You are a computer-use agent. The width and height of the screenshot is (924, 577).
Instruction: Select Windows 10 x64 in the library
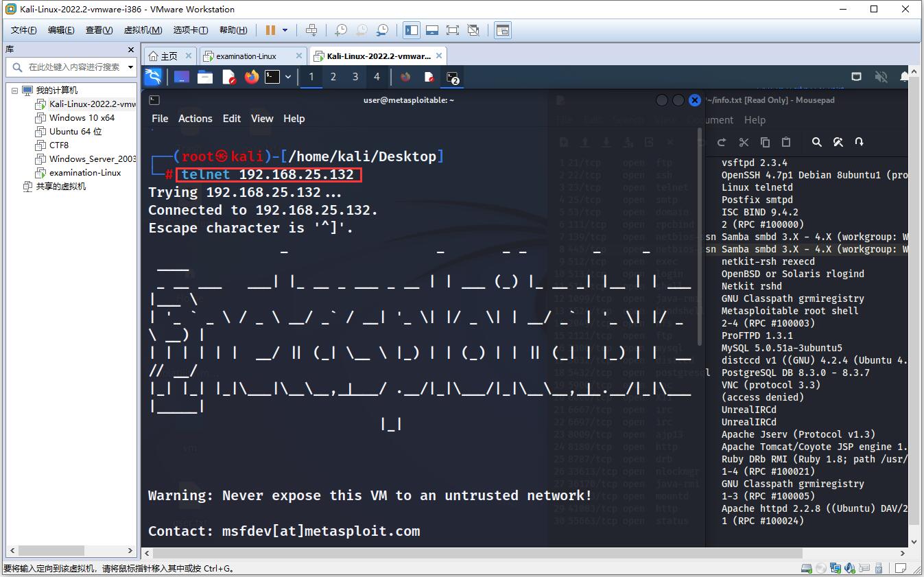tap(82, 118)
